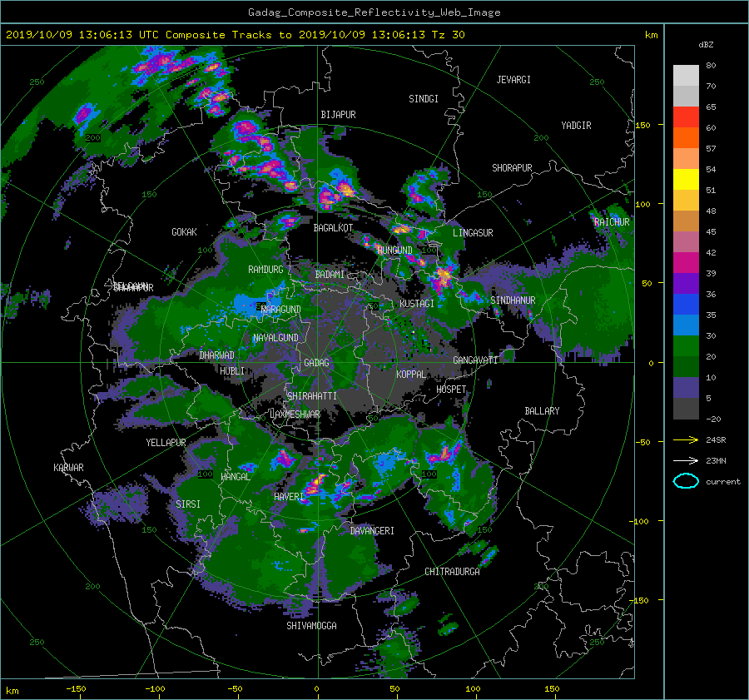Click the HANGAL city label

point(236,477)
